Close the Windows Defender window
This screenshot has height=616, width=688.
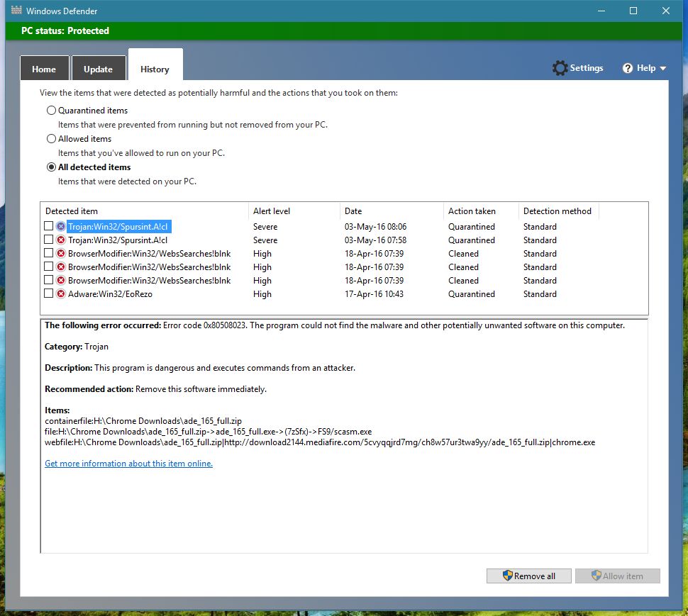[x=665, y=11]
